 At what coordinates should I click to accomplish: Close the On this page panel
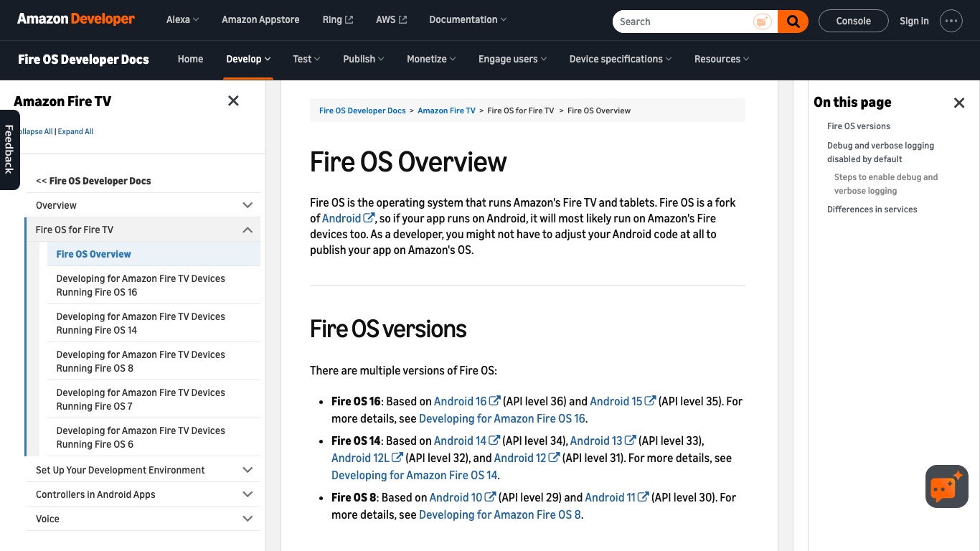click(959, 103)
